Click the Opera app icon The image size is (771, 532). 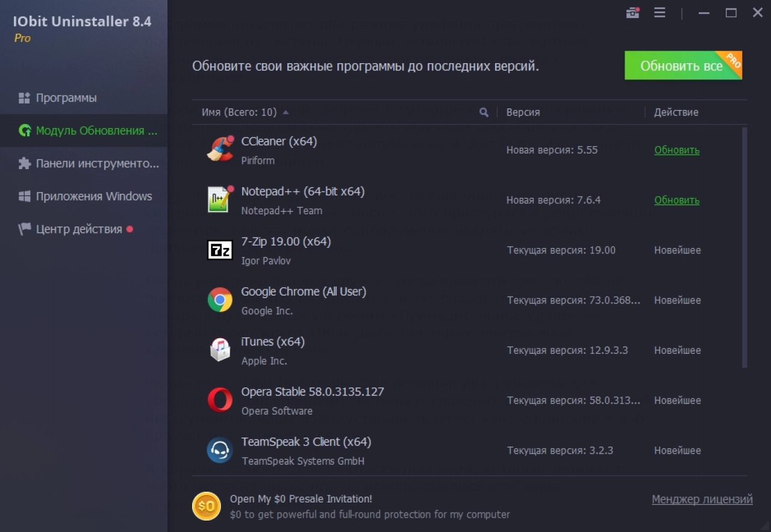(220, 400)
